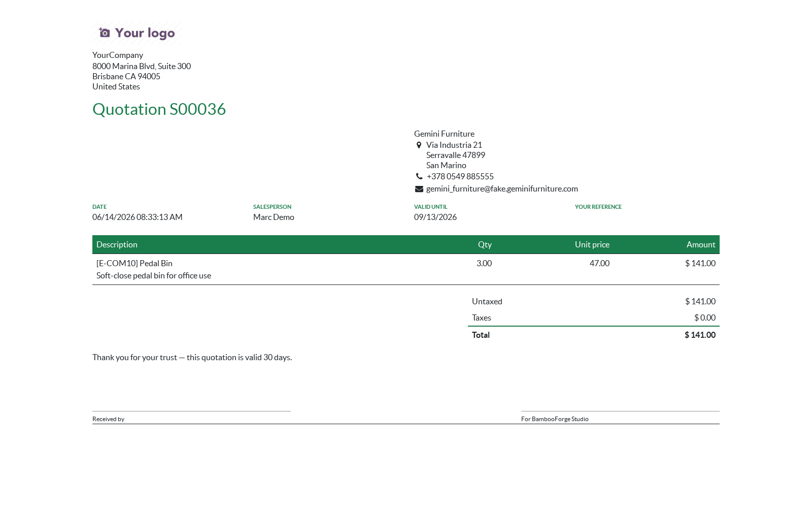Click the Untaxed label

point(487,301)
